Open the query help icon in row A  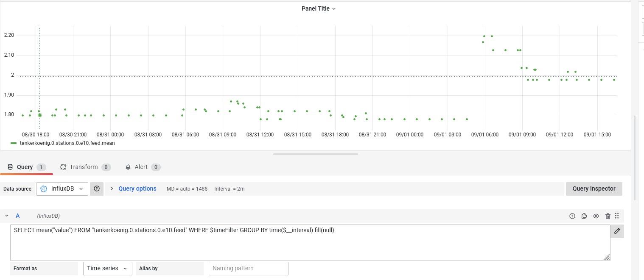pyautogui.click(x=572, y=216)
